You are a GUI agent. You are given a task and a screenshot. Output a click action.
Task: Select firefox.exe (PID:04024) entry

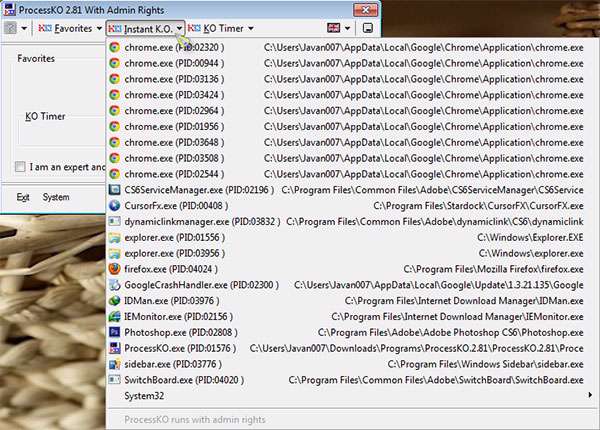click(350, 269)
